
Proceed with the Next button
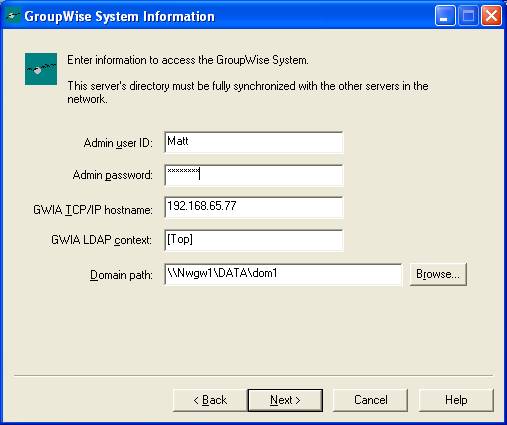pyautogui.click(x=285, y=400)
